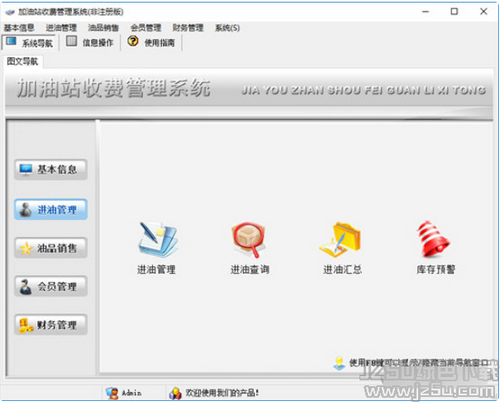Click the monitor icon next to 系统导航

click(x=11, y=41)
